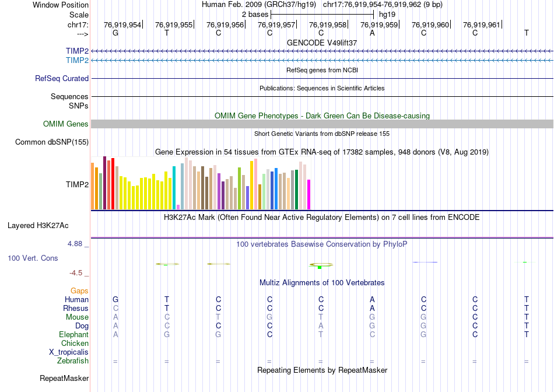Image resolution: width=554 pixels, height=392 pixels.
Task: Click the first base G in Human row
Action: tap(115, 299)
